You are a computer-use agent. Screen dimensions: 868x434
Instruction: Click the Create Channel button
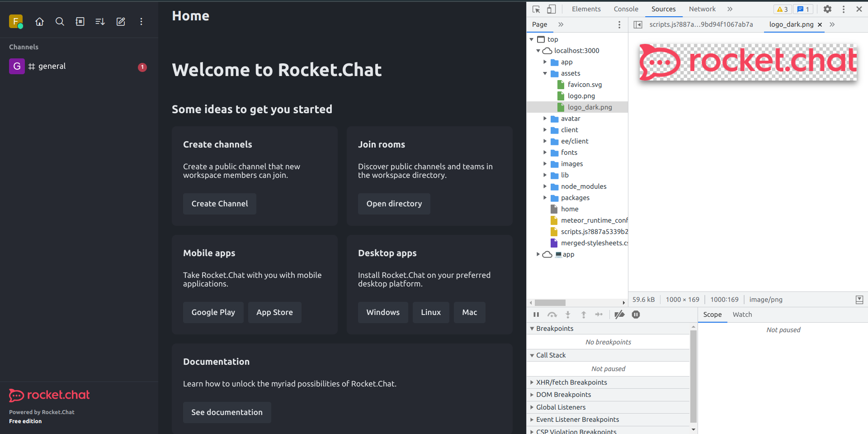pos(219,204)
